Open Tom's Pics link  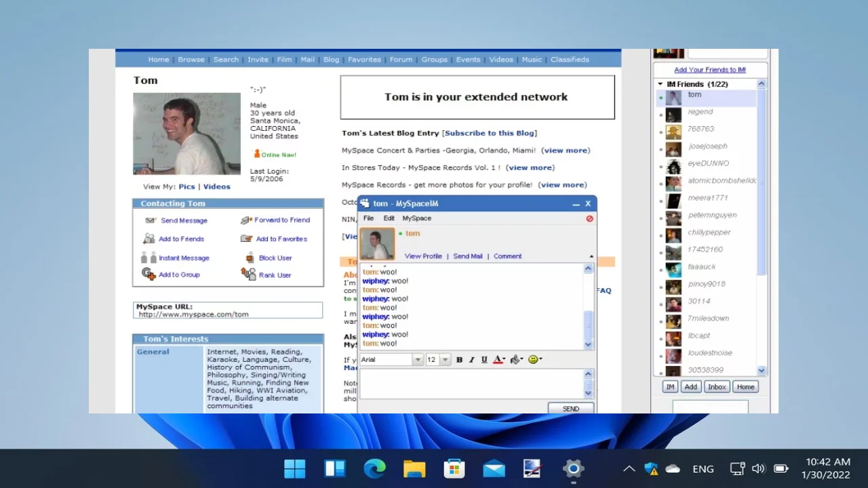[187, 186]
